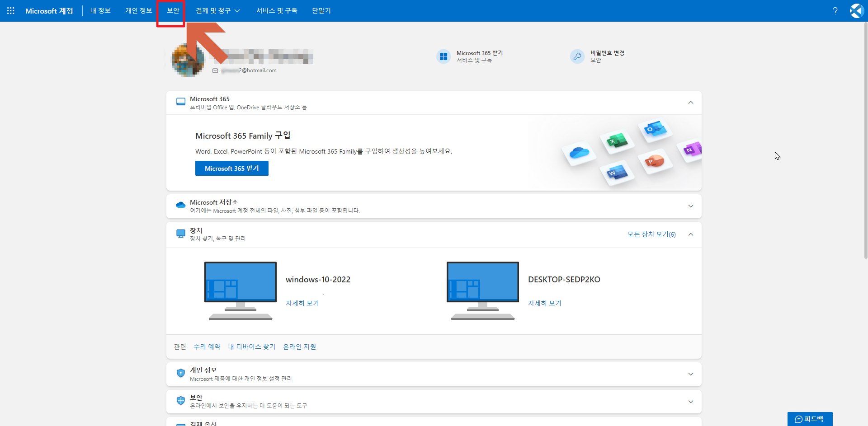Open the 서비스 및 구독 tab
This screenshot has width=868, height=426.
(x=277, y=11)
